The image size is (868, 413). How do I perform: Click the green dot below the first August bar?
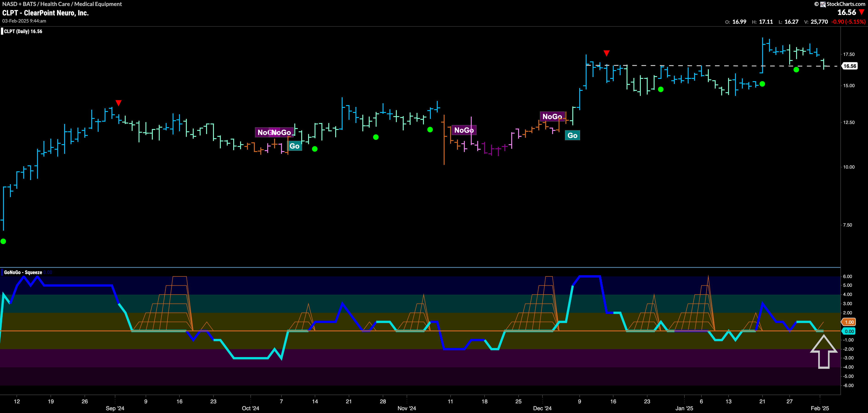[3, 241]
